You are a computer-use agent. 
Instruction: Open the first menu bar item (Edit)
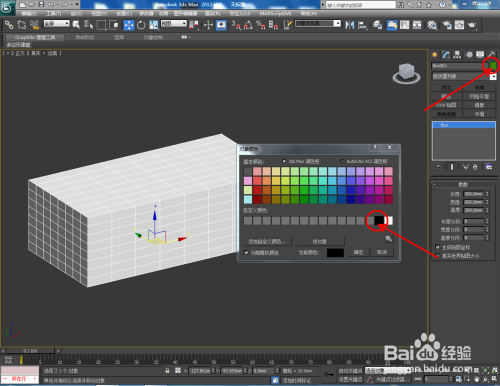[x=29, y=13]
